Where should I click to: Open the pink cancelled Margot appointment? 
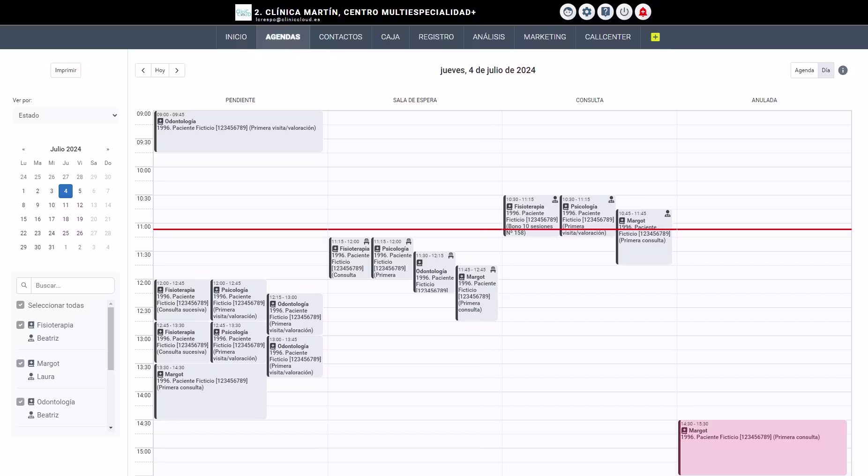click(763, 447)
